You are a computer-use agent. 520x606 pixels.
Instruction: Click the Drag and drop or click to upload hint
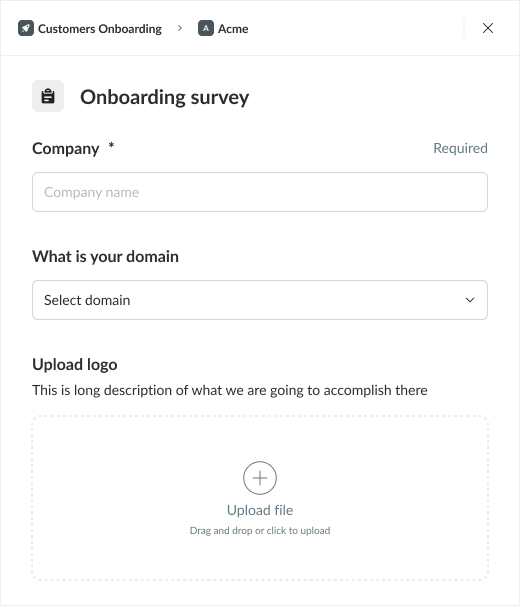coord(260,531)
